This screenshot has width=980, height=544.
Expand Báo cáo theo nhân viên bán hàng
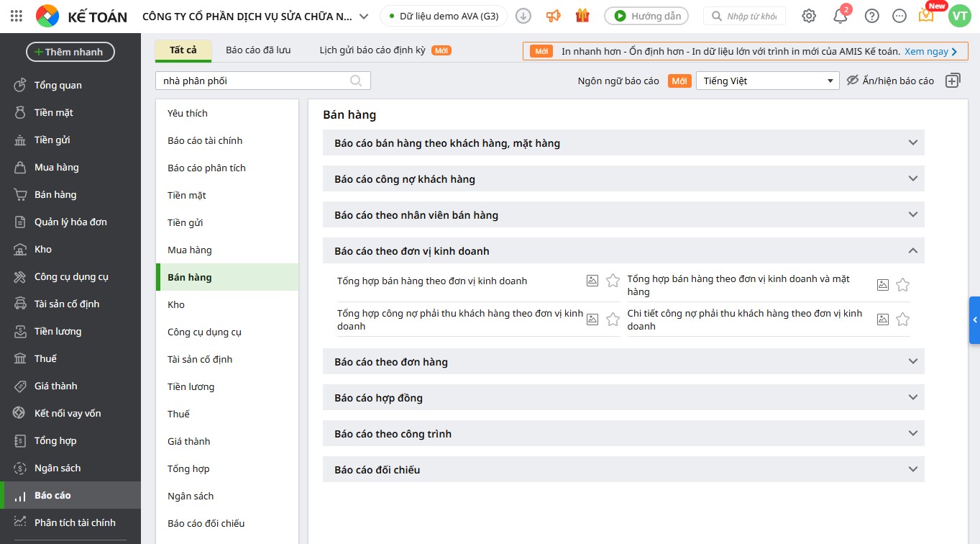point(623,214)
